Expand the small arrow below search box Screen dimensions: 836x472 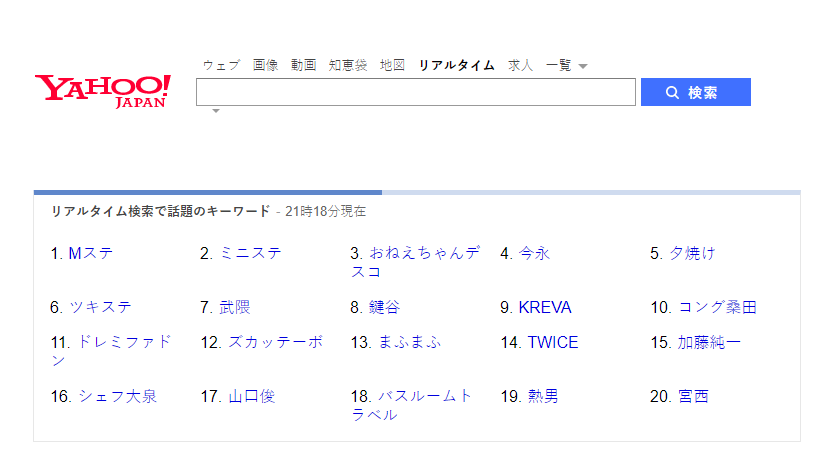(x=216, y=111)
